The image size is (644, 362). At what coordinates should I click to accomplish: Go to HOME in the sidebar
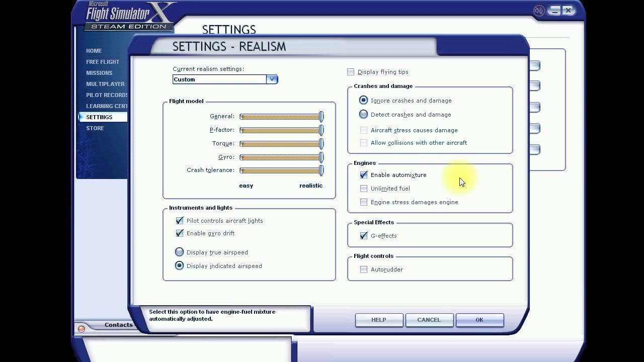[94, 51]
